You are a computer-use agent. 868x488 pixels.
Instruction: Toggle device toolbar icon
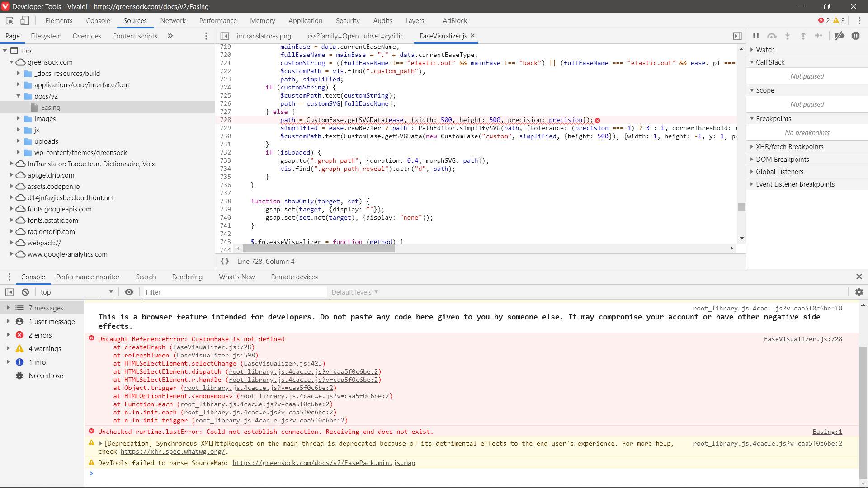click(25, 20)
